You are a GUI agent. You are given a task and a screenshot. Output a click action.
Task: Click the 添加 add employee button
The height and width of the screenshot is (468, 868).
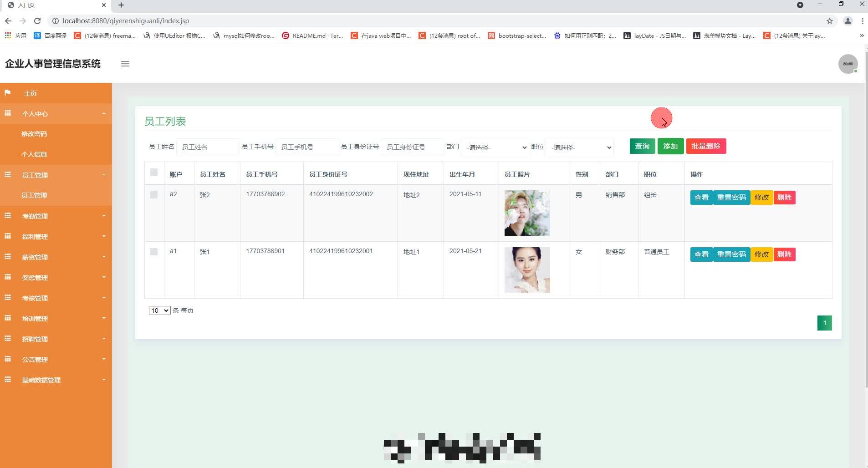pyautogui.click(x=670, y=146)
